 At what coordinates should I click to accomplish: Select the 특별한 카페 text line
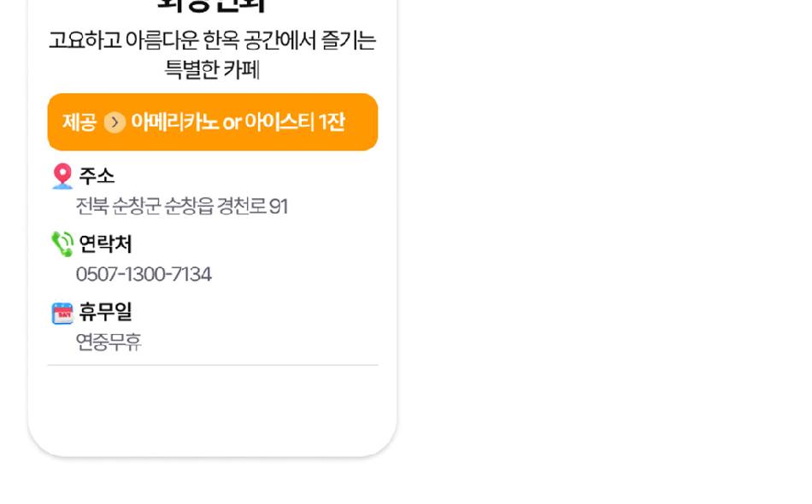tap(212, 69)
